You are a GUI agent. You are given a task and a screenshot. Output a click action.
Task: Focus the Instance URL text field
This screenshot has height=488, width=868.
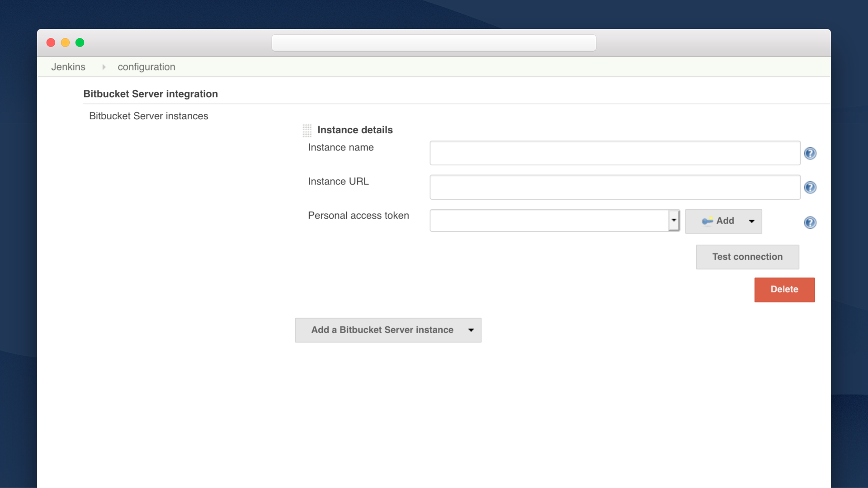(x=614, y=187)
